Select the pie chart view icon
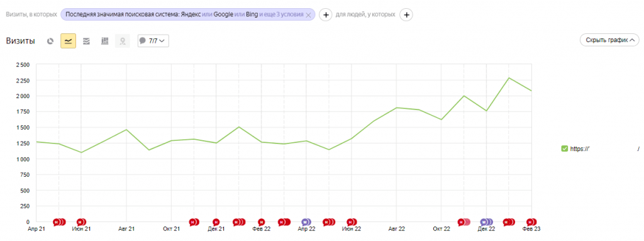644x241 pixels. (x=50, y=41)
